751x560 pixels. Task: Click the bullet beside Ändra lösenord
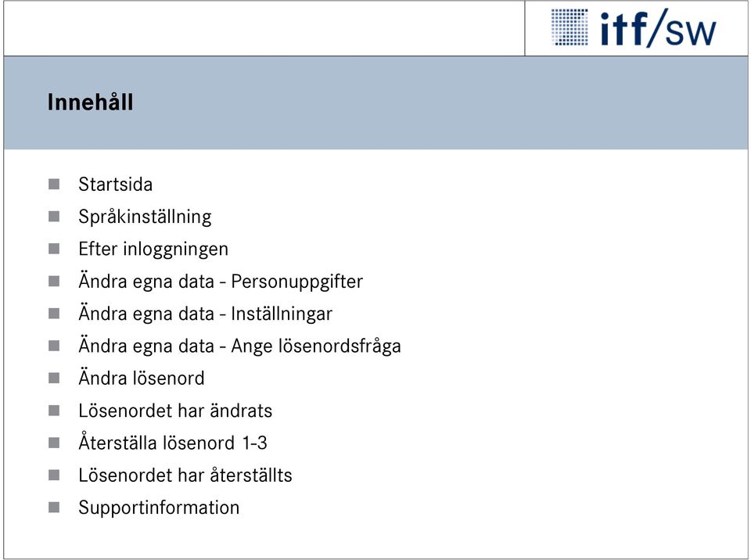(54, 378)
